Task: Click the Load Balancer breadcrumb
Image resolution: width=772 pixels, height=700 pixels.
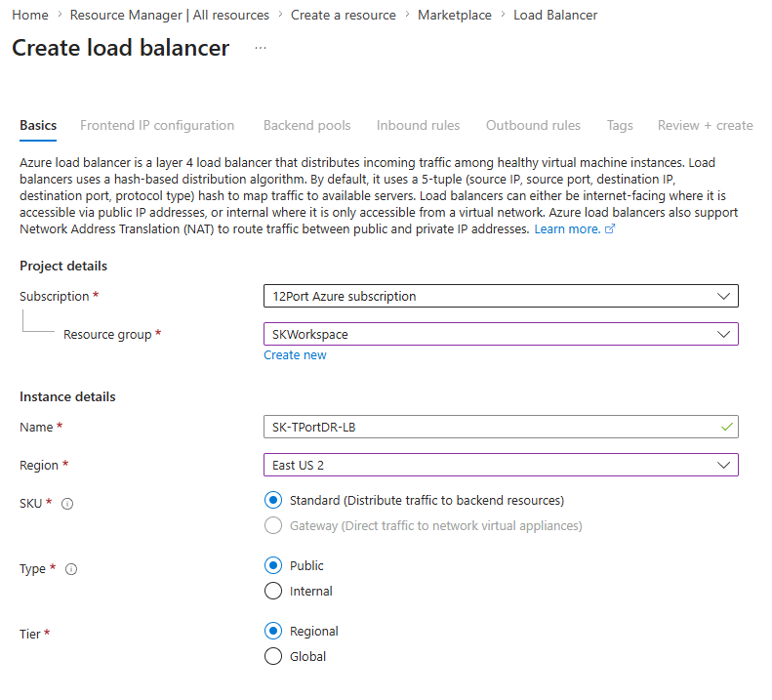Action: (555, 16)
